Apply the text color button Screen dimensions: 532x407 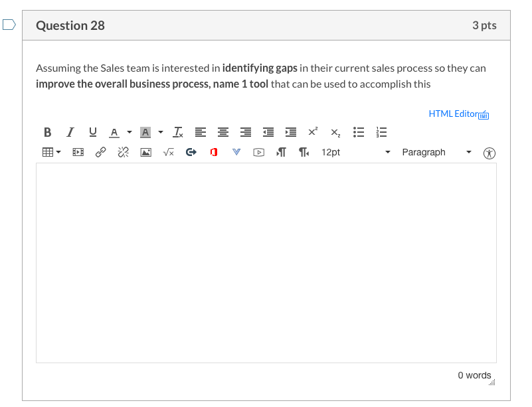pyautogui.click(x=114, y=132)
